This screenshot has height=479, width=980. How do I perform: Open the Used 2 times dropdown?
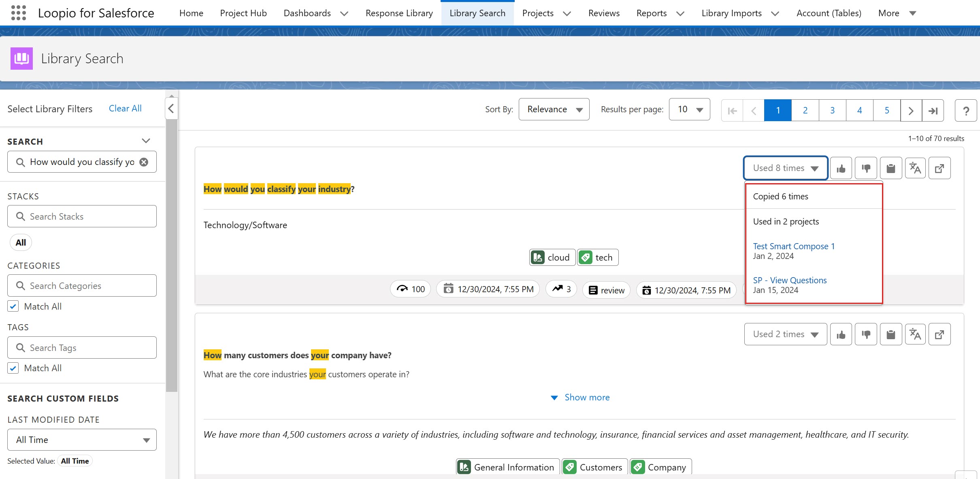tap(786, 334)
